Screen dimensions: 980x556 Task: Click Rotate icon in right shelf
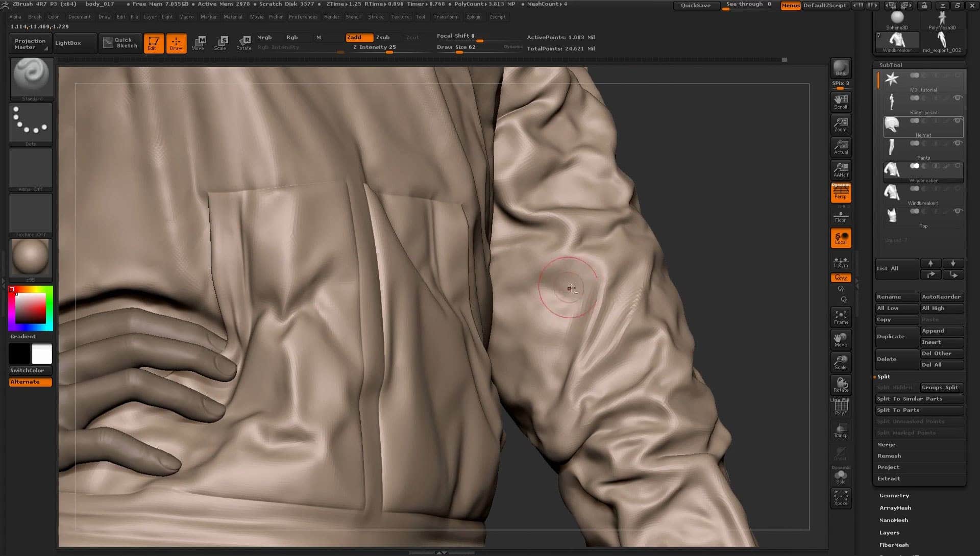pyautogui.click(x=841, y=385)
